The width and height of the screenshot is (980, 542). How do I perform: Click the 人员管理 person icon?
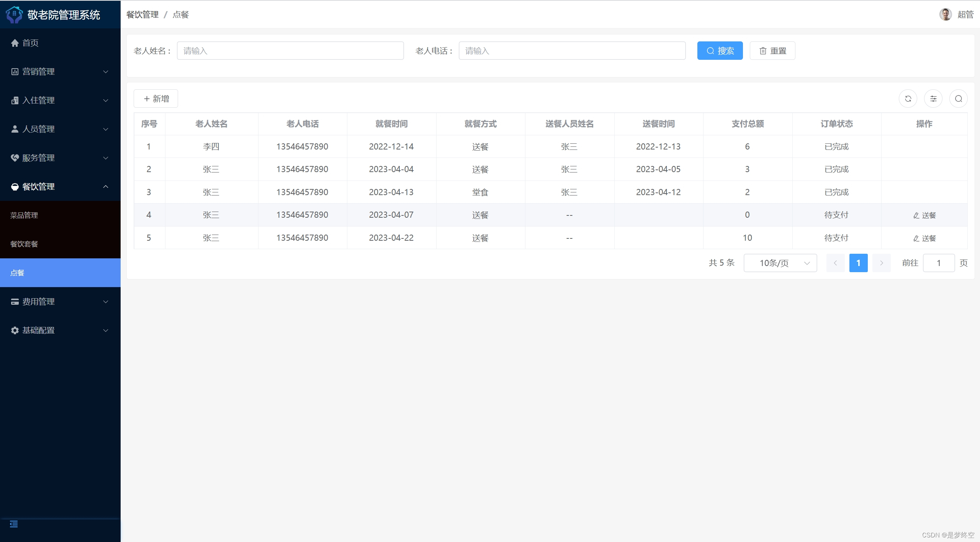click(15, 129)
